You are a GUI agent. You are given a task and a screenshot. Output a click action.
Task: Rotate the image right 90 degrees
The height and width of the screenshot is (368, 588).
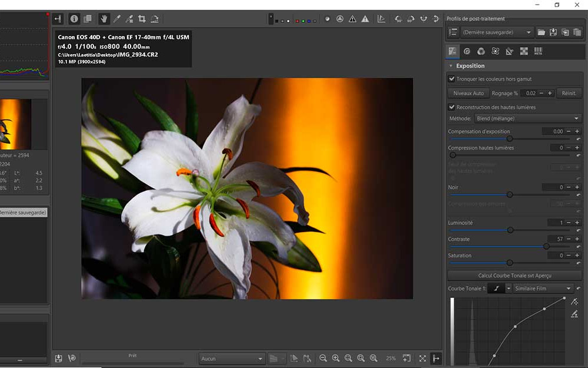(x=411, y=19)
